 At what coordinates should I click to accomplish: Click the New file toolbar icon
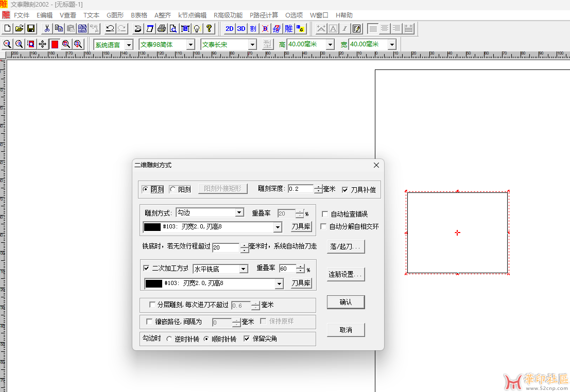[x=8, y=29]
